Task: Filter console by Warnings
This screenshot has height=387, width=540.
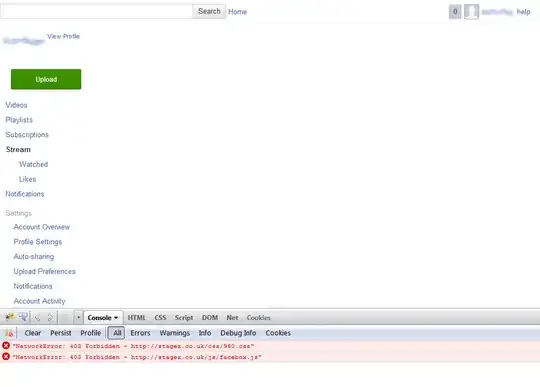Action: tap(175, 333)
